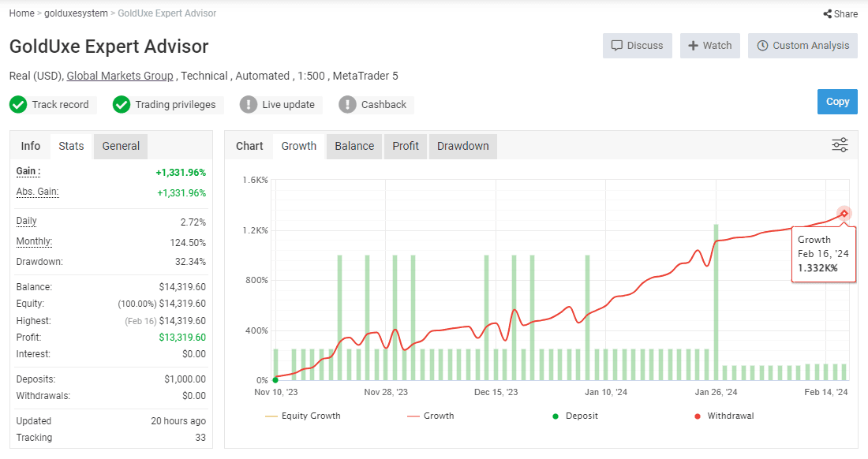Switch to the Stats tab
The image size is (868, 459).
click(x=71, y=146)
